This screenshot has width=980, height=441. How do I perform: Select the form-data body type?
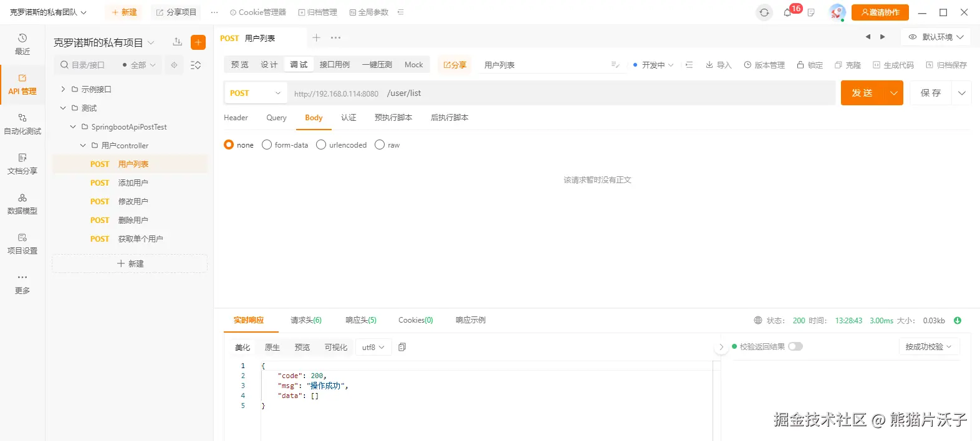click(x=285, y=145)
